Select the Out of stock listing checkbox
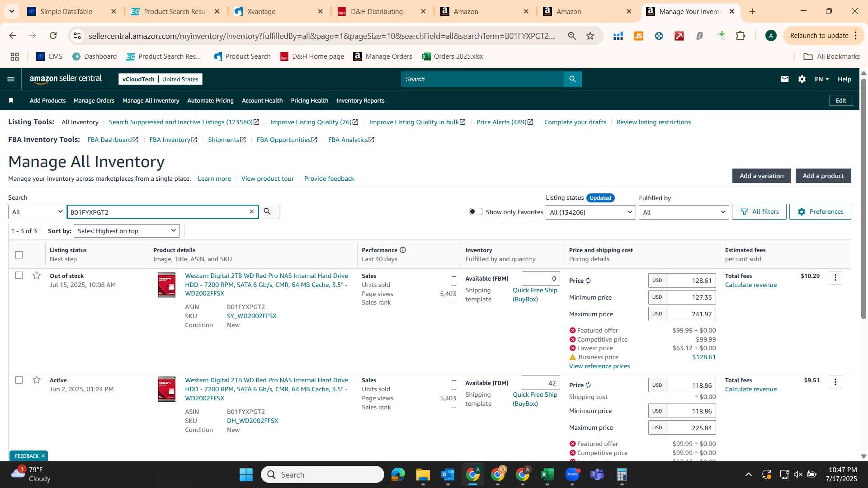Viewport: 868px width, 488px height. (x=19, y=275)
